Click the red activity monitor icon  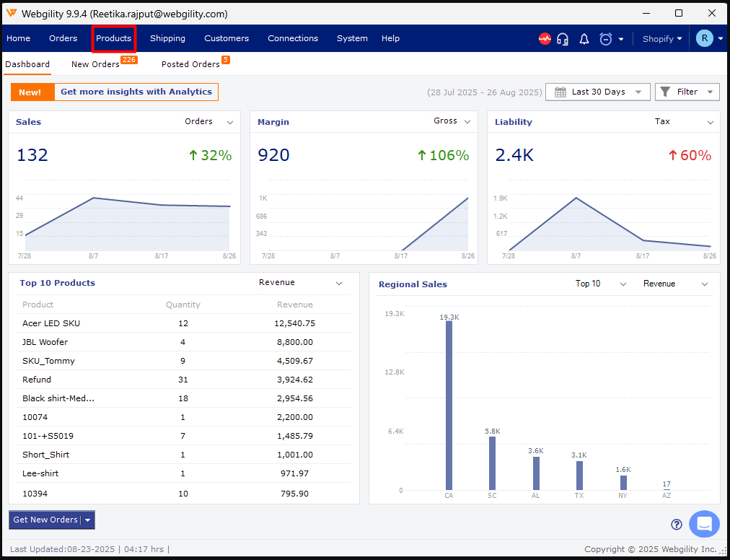(545, 39)
